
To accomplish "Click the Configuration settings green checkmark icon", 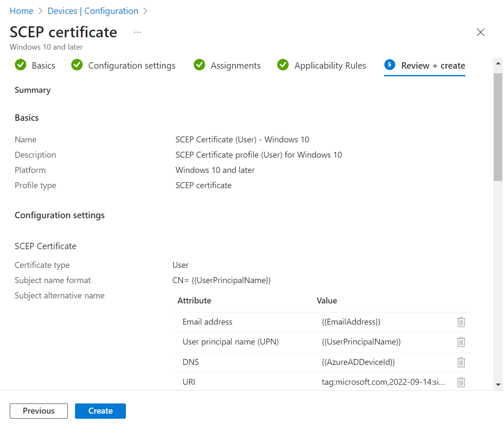I will coord(77,65).
